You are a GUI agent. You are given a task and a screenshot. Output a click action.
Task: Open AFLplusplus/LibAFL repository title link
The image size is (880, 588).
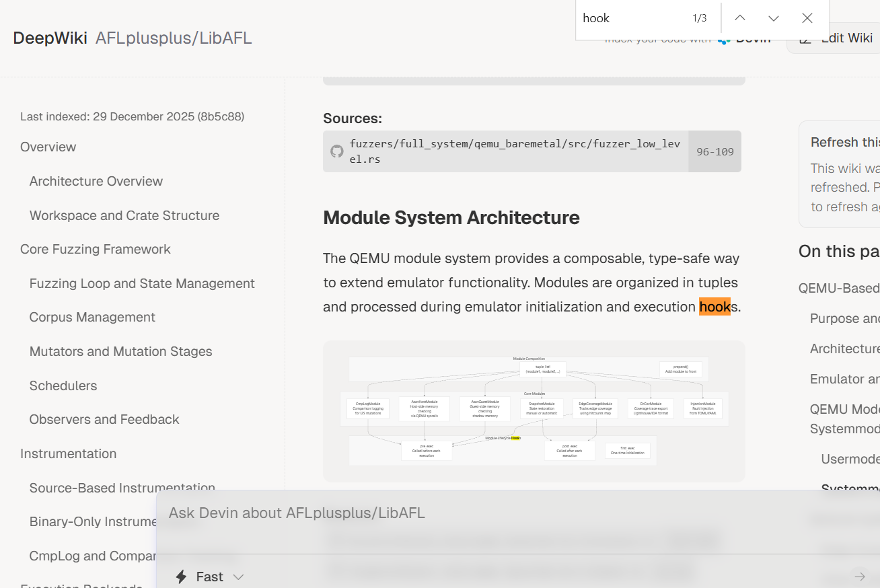point(174,38)
